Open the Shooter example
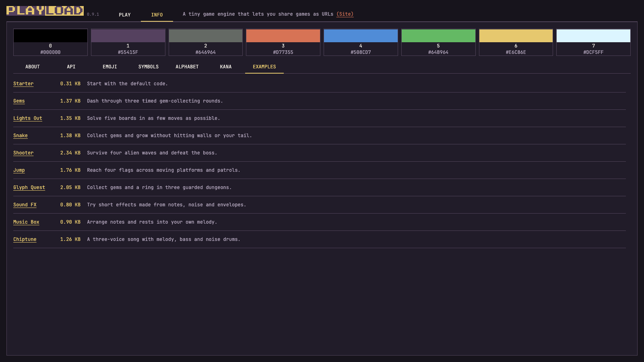This screenshot has height=362, width=644. tap(23, 153)
